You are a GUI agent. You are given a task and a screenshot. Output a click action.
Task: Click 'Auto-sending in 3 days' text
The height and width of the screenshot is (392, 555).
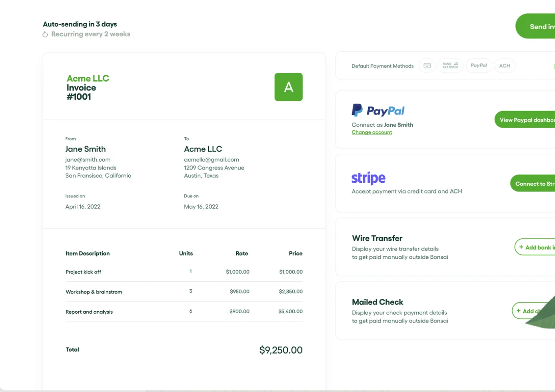click(x=80, y=24)
